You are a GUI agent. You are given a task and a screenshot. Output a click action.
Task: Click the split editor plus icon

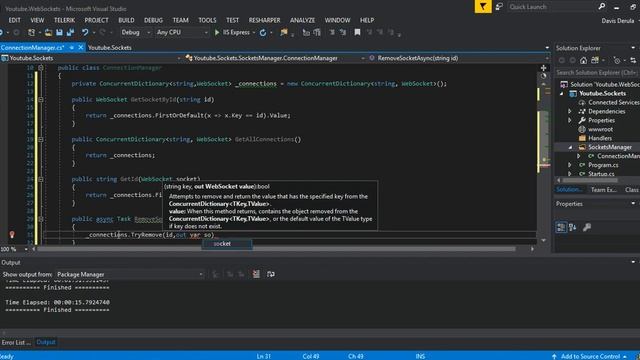click(543, 68)
